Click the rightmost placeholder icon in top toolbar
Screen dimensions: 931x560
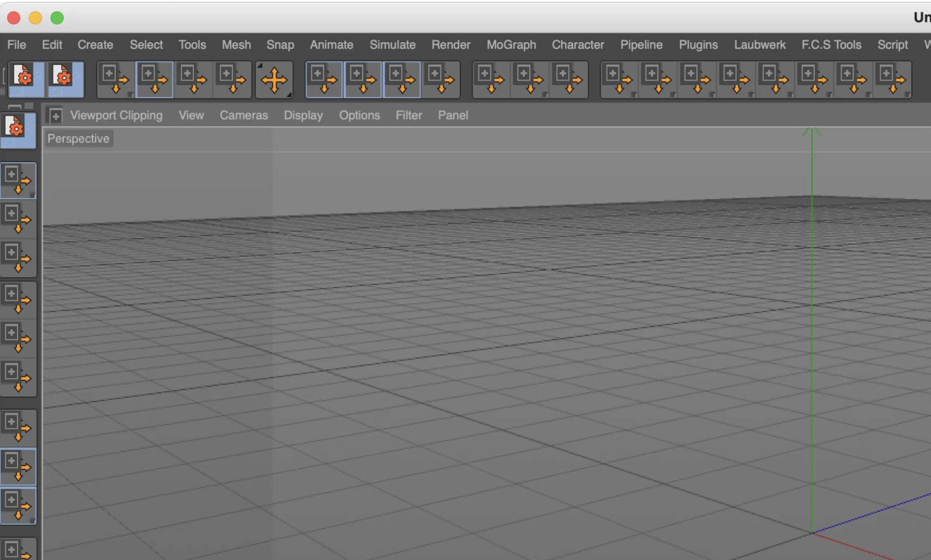tap(892, 80)
